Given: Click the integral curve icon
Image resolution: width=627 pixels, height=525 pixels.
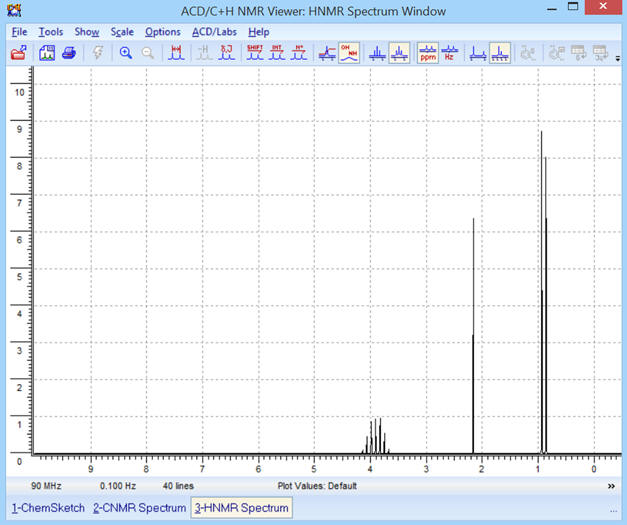Looking at the screenshot, I should (x=327, y=53).
